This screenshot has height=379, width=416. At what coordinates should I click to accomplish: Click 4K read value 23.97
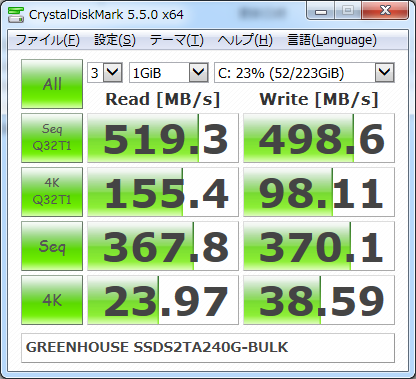(163, 300)
